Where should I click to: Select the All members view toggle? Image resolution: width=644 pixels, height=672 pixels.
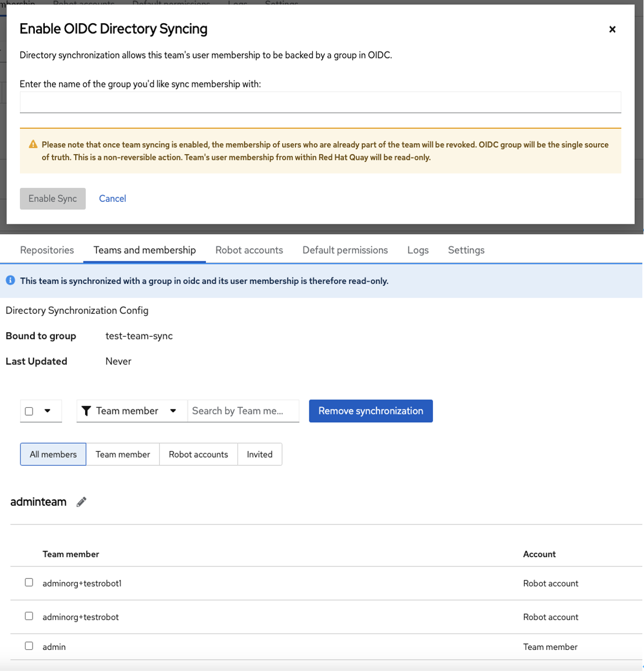click(53, 454)
